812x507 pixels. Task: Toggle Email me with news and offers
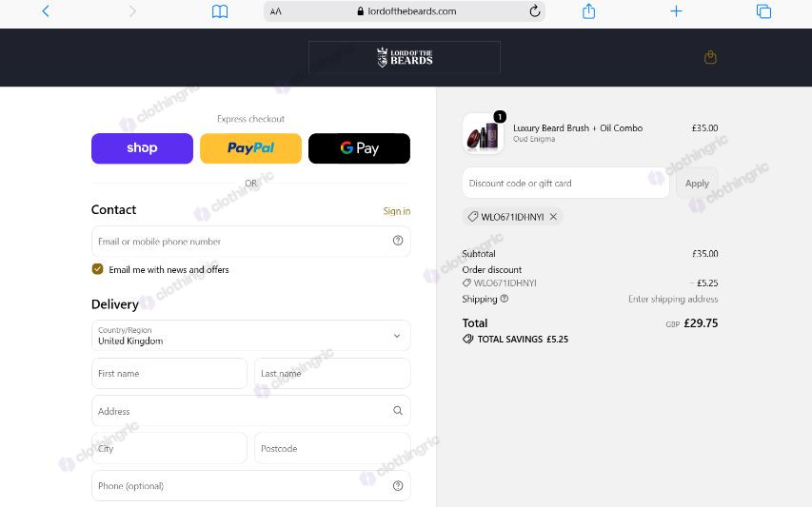coord(97,269)
